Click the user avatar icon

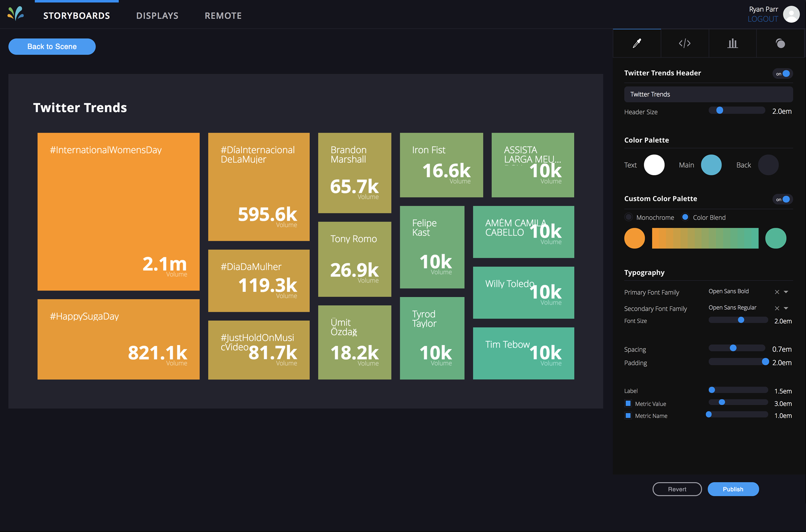coord(791,14)
